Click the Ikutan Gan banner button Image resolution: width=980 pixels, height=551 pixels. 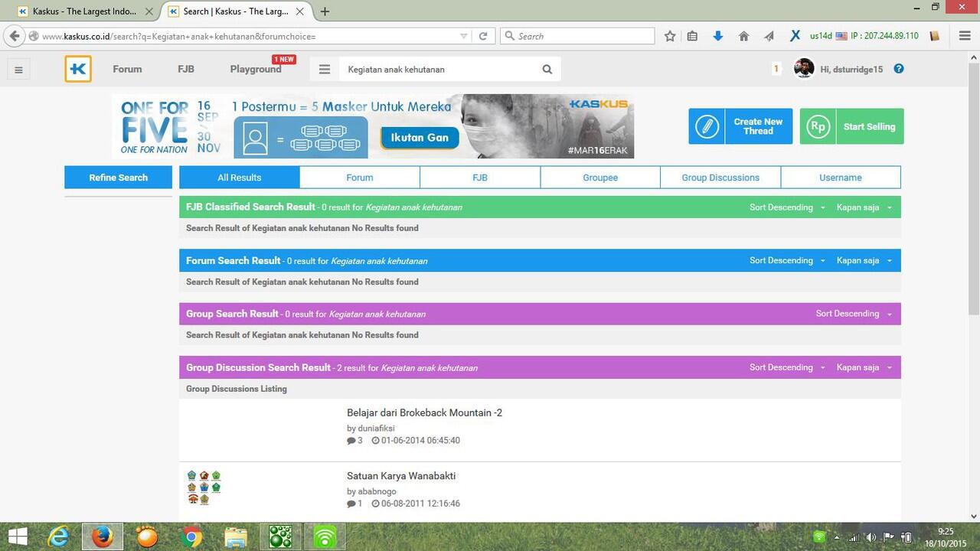pos(420,138)
